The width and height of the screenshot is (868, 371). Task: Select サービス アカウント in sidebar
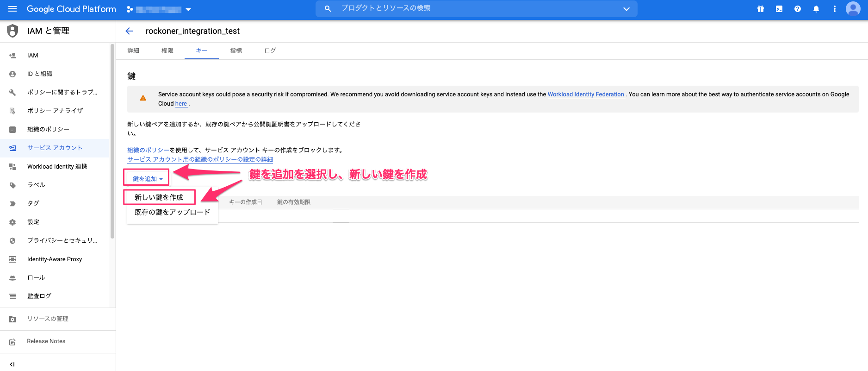pos(55,148)
